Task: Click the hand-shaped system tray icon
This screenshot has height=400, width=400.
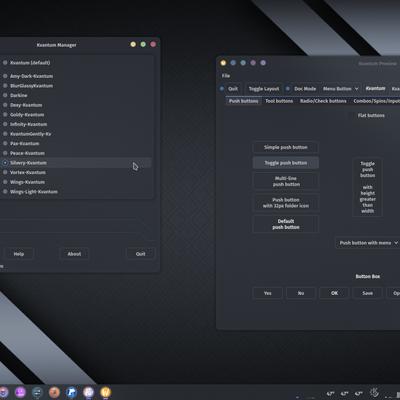Action: point(374,393)
